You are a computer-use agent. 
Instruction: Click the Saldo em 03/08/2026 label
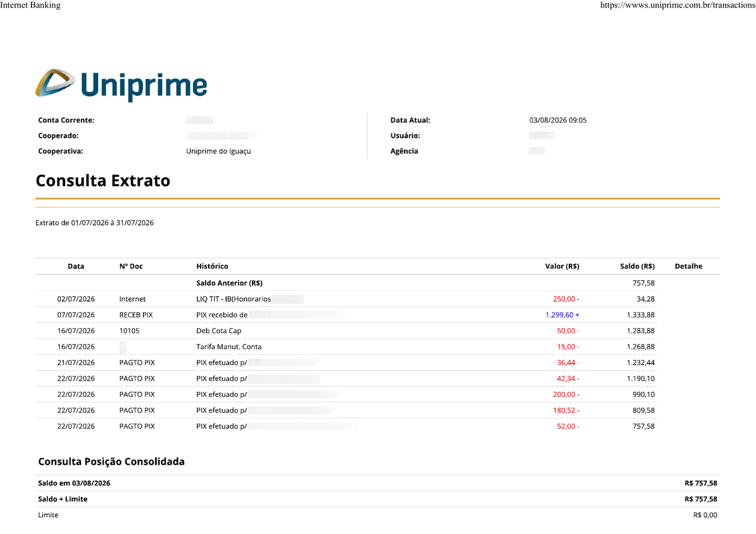pyautogui.click(x=74, y=483)
